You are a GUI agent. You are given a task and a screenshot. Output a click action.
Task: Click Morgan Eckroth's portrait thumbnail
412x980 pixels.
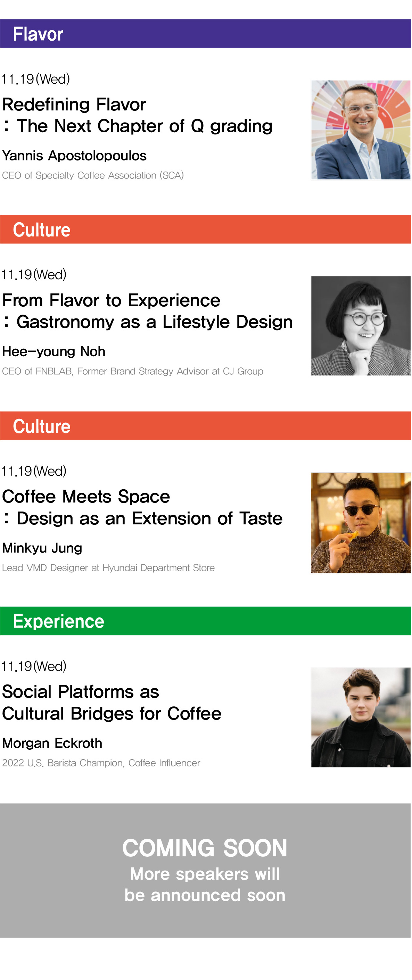click(360, 717)
